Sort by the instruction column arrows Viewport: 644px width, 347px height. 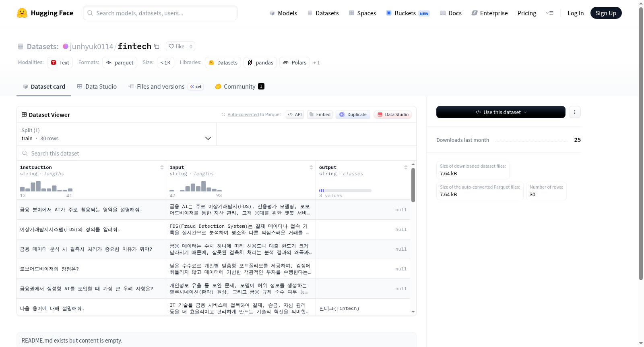pyautogui.click(x=162, y=167)
